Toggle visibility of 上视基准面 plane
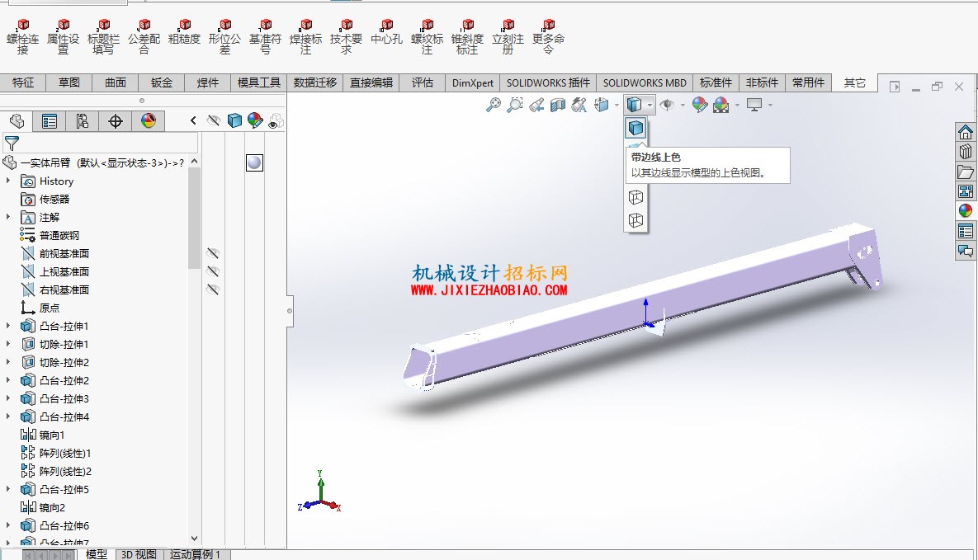Screen dimensions: 978x560 pyautogui.click(x=213, y=271)
